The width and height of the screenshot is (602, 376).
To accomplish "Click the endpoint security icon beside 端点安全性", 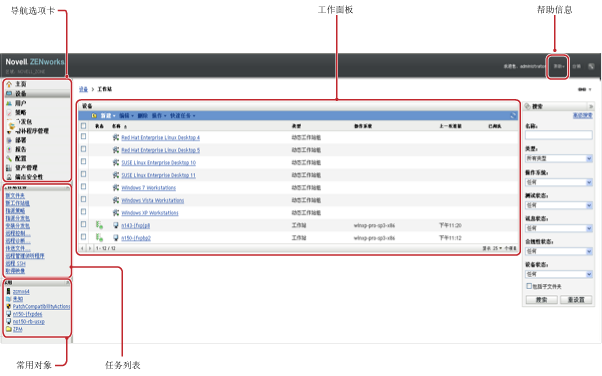I will (9, 177).
